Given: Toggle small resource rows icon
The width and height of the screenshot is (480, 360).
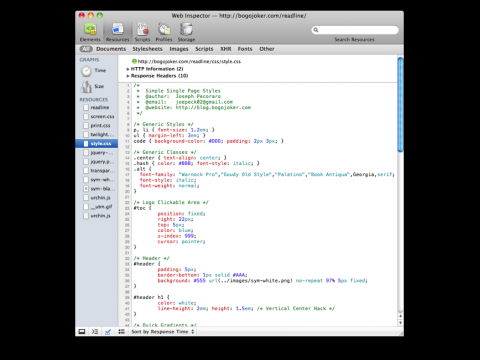Looking at the screenshot, I should click(121, 331).
